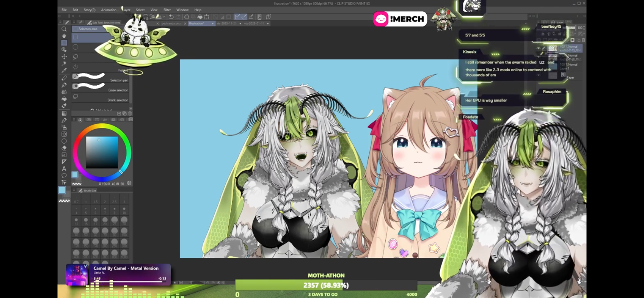Click the hue ring handle on color wheel
644x298 pixels.
tap(121, 172)
